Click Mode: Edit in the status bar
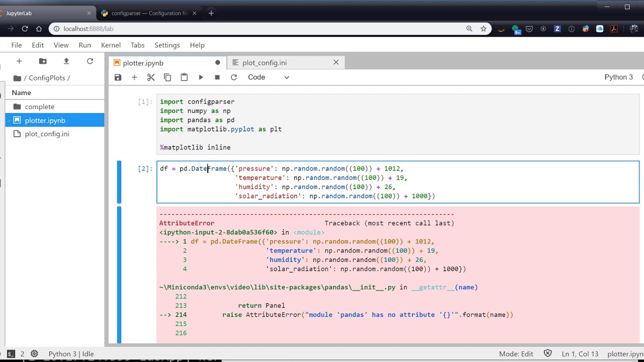The height and width of the screenshot is (362, 644). click(x=516, y=354)
